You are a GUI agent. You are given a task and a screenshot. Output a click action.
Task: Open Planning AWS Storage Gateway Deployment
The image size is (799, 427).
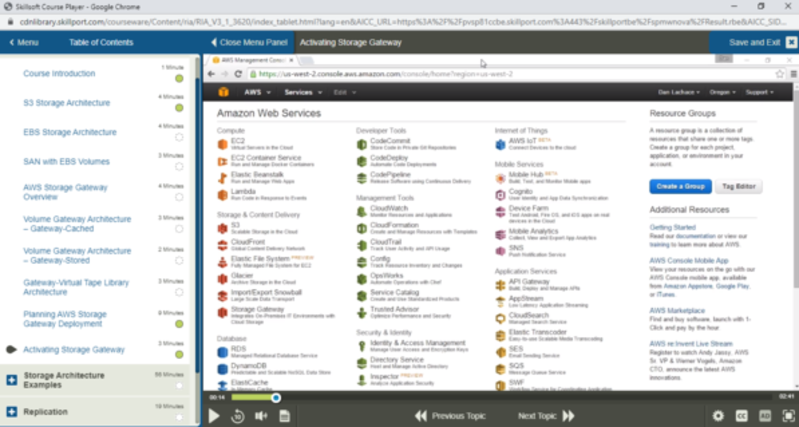[65, 319]
